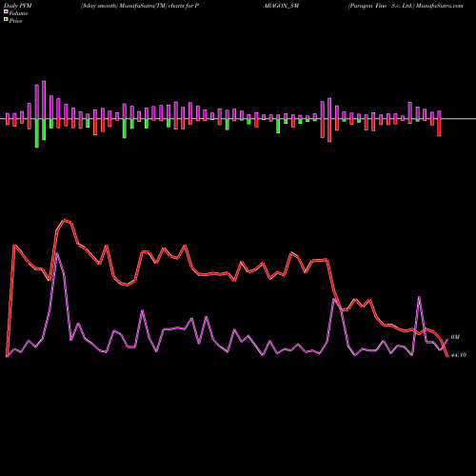Click the Price legend color swatch
This screenshot has height=476, width=476.
click(x=6, y=19)
